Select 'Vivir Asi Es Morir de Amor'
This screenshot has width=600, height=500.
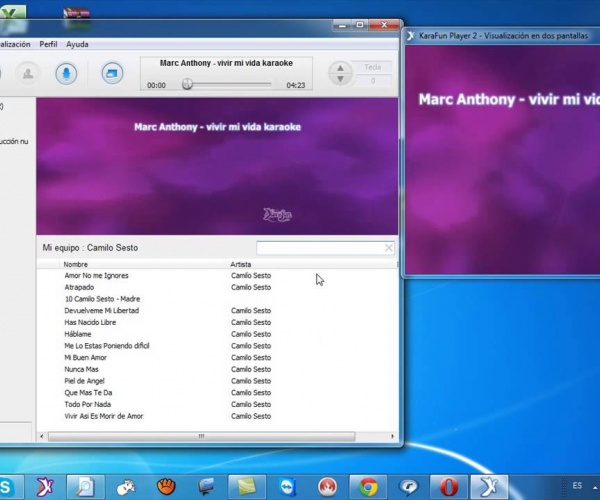pyautogui.click(x=103, y=416)
